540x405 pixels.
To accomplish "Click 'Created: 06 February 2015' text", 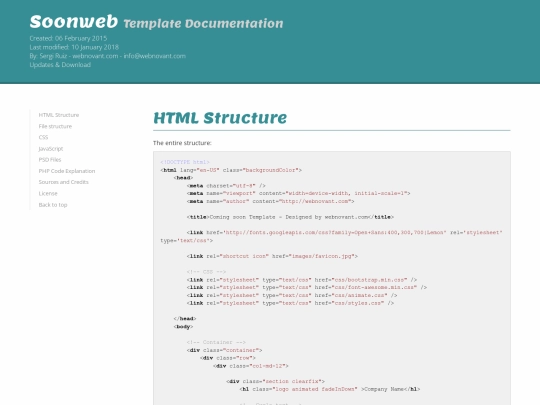I will 68,38.
